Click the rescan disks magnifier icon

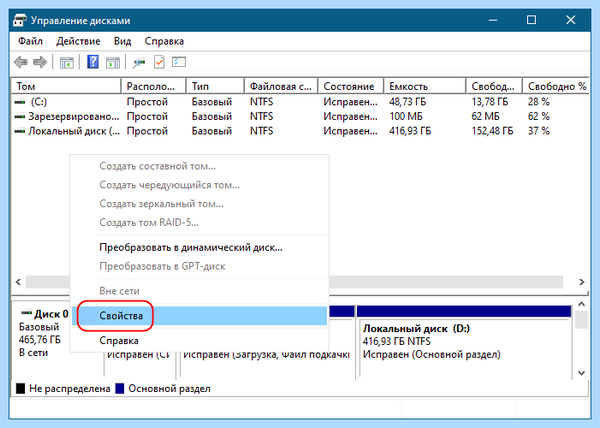coord(139,63)
